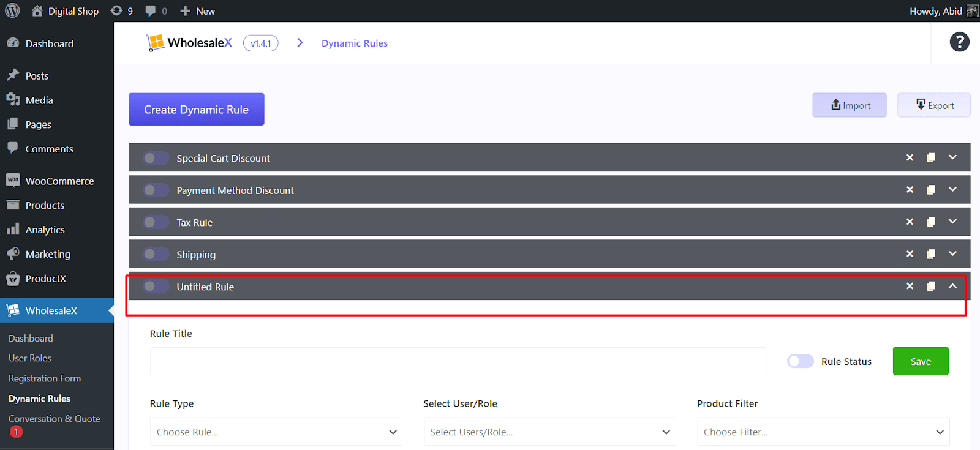Duplicate the Tax Rule
The image size is (980, 450).
(931, 222)
